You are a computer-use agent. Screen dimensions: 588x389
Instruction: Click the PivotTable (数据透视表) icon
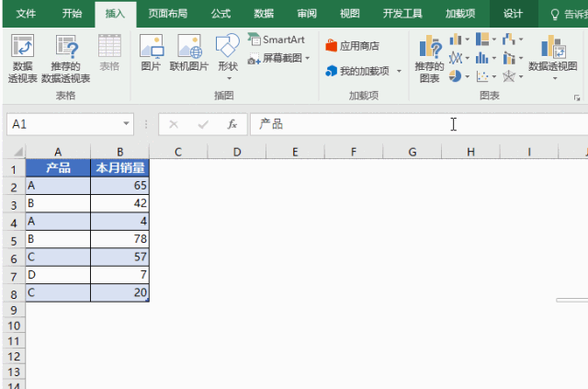[x=23, y=57]
